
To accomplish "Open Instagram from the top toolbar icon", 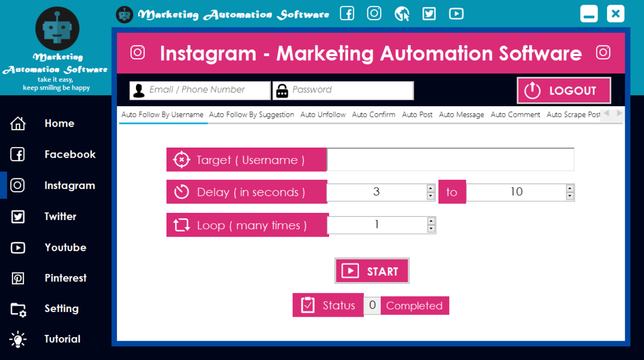I will click(x=374, y=13).
